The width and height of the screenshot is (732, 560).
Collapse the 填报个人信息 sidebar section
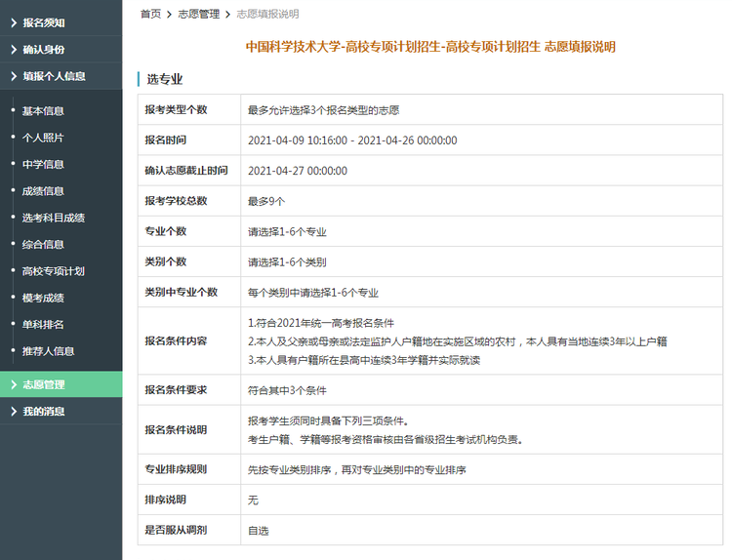coord(61,76)
